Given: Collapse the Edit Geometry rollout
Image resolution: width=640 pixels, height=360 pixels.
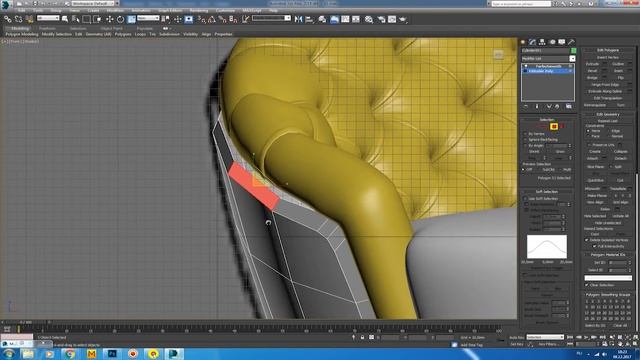Looking at the screenshot, I should click(x=608, y=114).
